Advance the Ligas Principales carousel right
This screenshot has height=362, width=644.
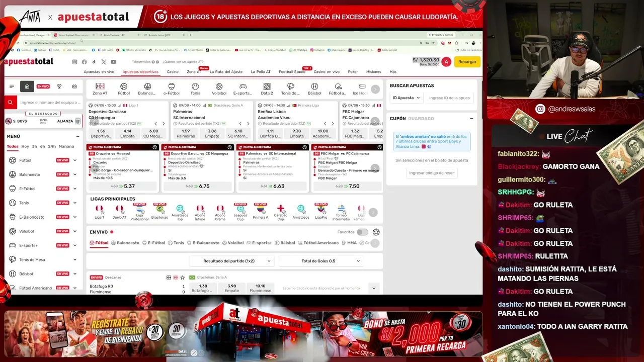373,213
